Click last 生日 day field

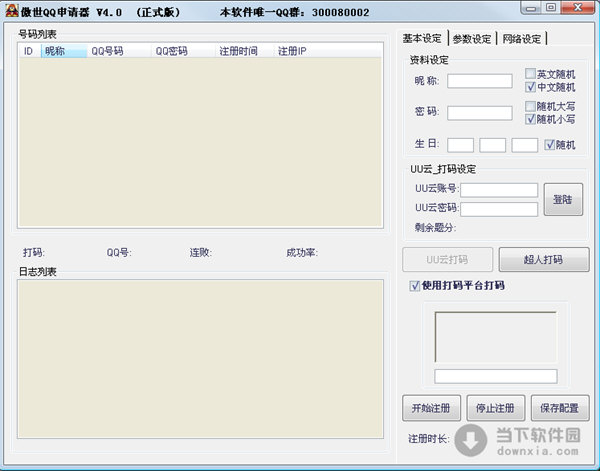click(x=525, y=145)
